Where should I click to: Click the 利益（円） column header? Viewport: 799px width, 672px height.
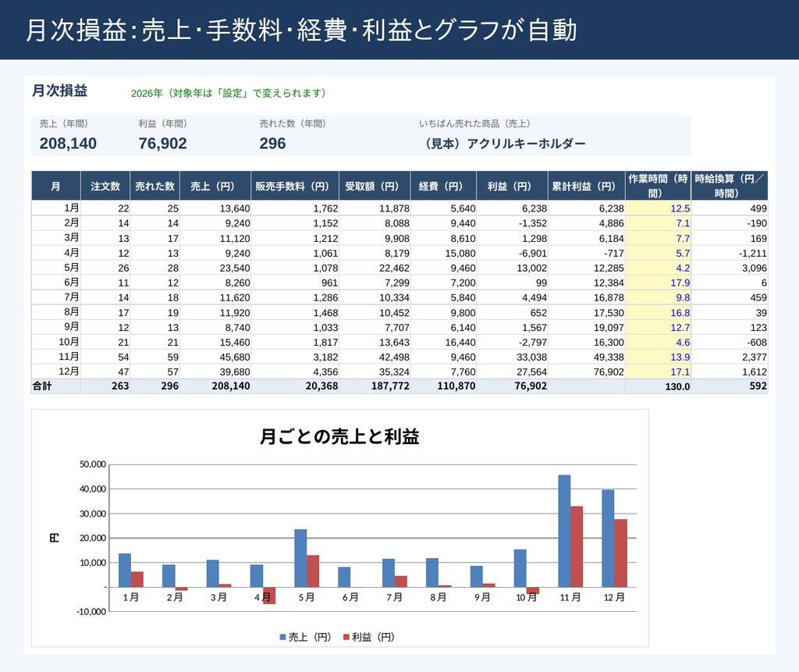512,186
